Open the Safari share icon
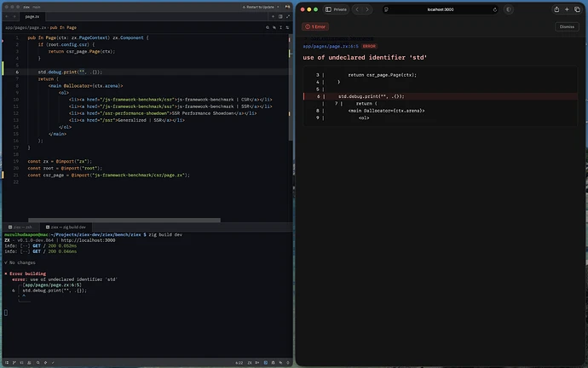Image resolution: width=588 pixels, height=368 pixels. 556,9
